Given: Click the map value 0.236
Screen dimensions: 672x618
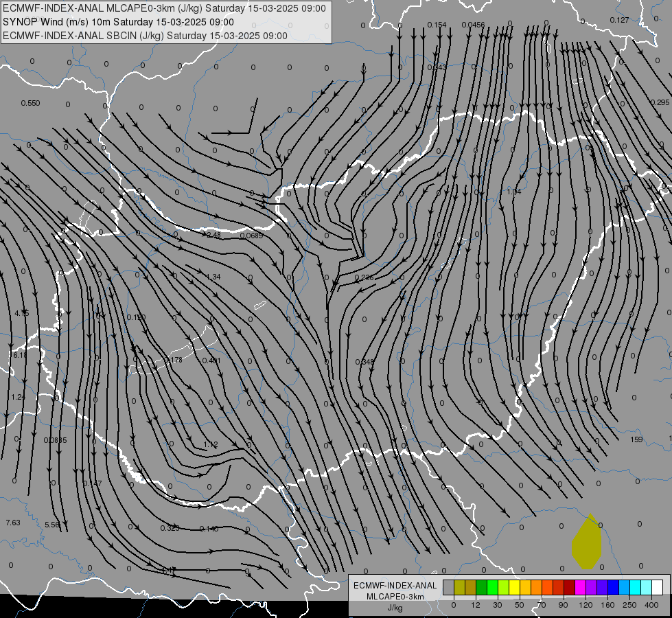Looking at the screenshot, I should [x=364, y=278].
